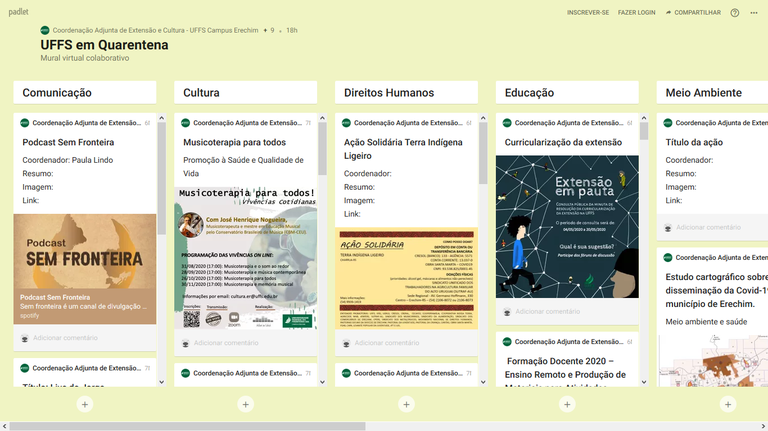Open the help question mark icon
768x431 pixels.
point(735,13)
